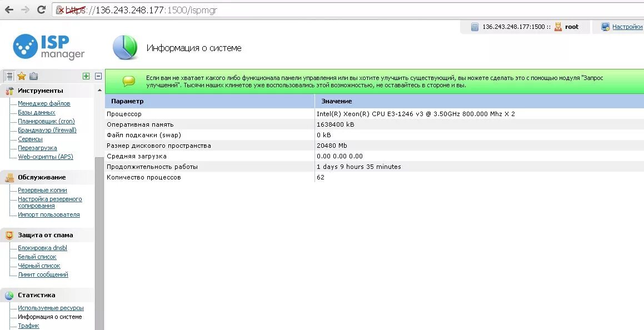Open Менеджер файлов
Viewport: 644px width, 330px height.
point(44,103)
